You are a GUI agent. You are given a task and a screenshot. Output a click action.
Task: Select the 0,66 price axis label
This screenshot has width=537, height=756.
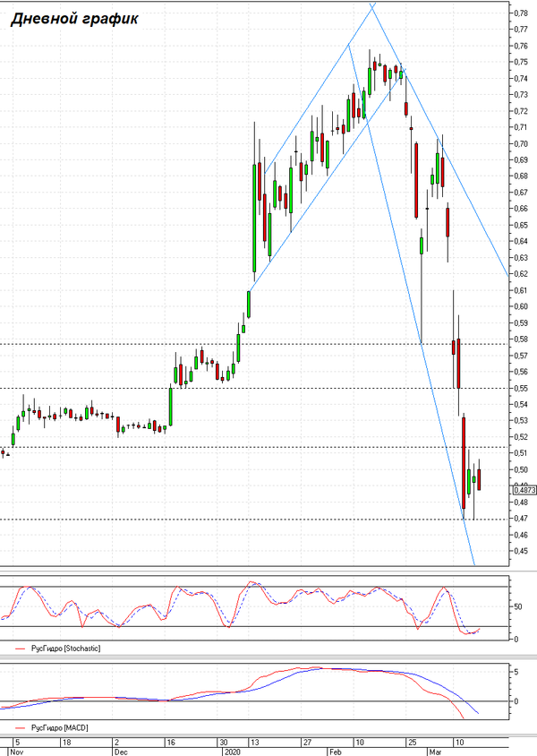pos(521,209)
